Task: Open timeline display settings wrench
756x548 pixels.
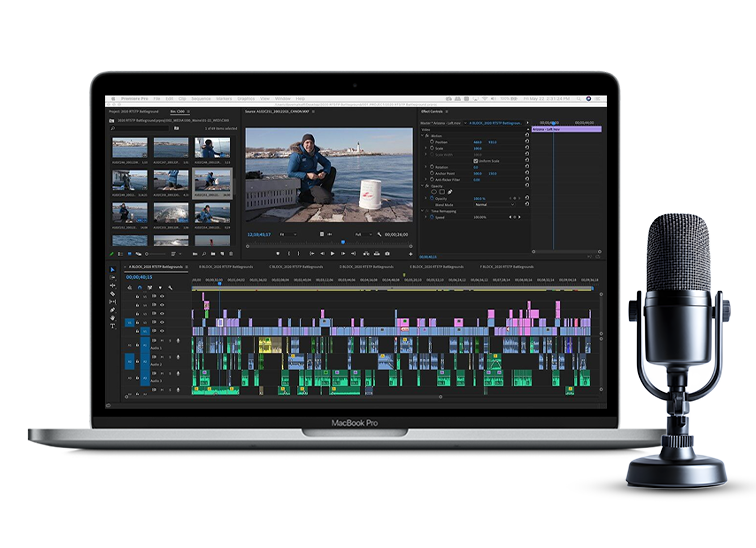Action: [x=170, y=288]
